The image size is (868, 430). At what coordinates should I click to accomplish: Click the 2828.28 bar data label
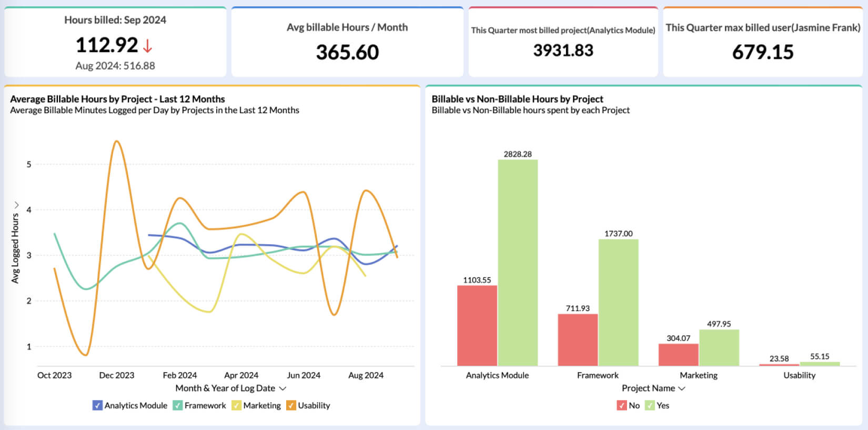[x=518, y=154]
